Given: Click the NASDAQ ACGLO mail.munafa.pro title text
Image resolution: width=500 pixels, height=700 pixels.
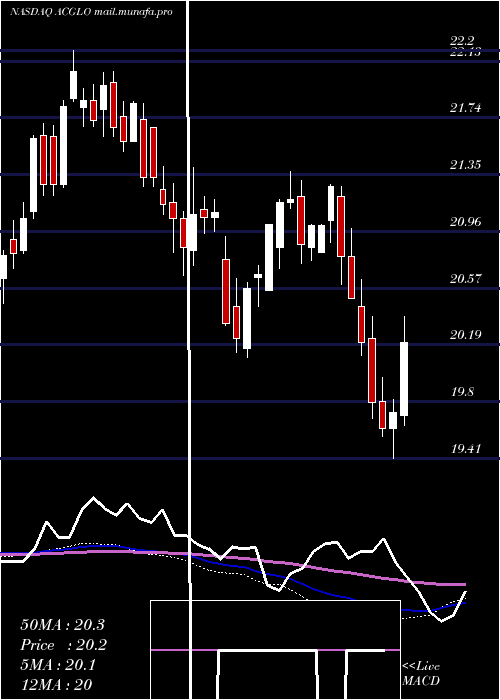Looking at the screenshot, I should point(91,12).
